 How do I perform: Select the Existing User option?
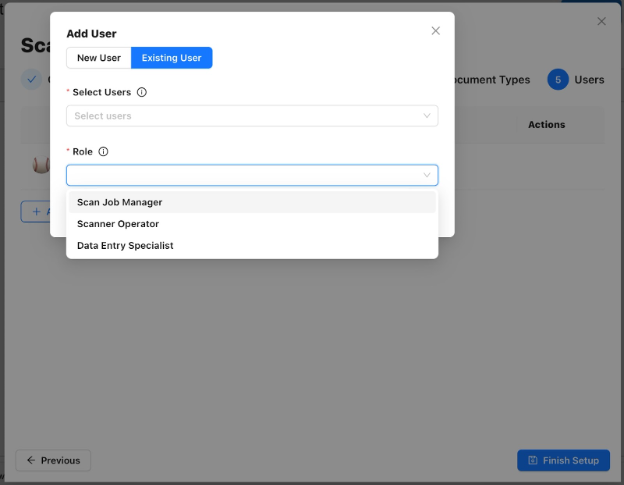click(171, 58)
